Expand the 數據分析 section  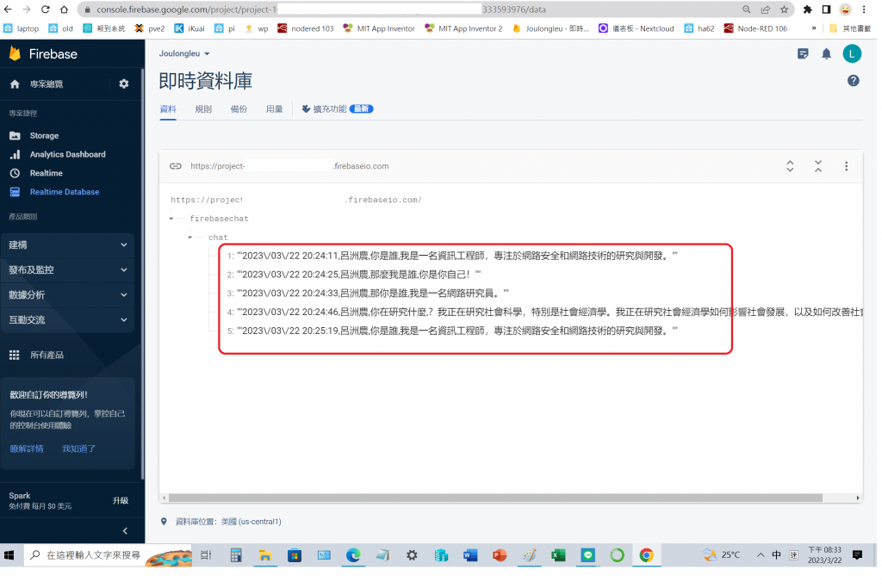click(x=67, y=294)
